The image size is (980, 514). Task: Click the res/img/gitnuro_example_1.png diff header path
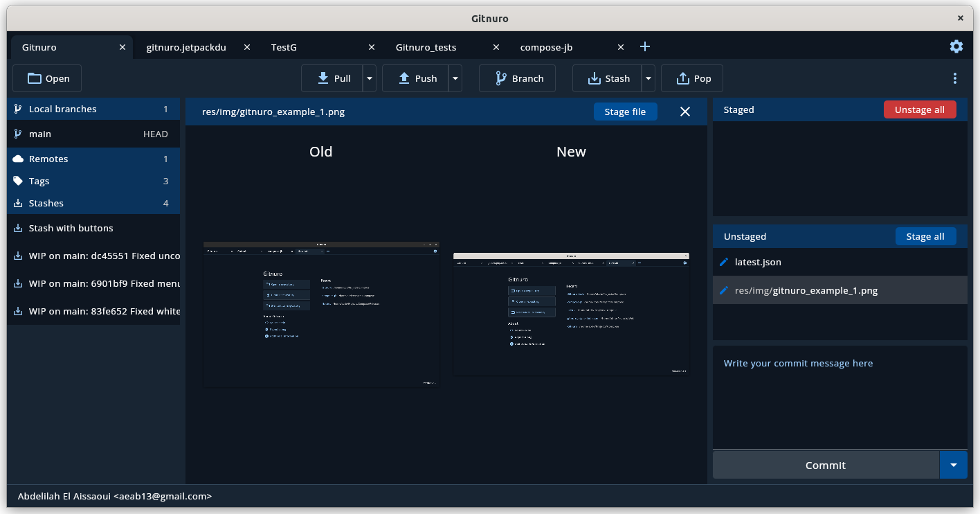coord(273,112)
